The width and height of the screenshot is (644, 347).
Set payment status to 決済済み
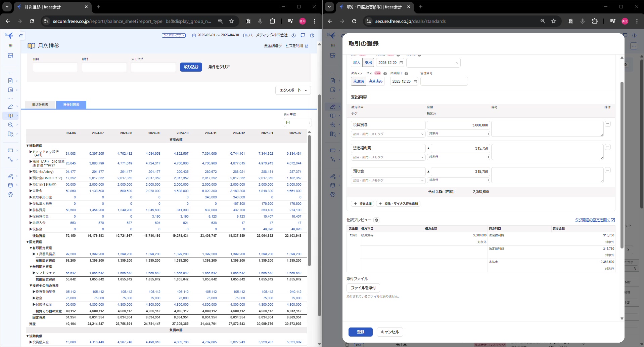pyautogui.click(x=375, y=81)
